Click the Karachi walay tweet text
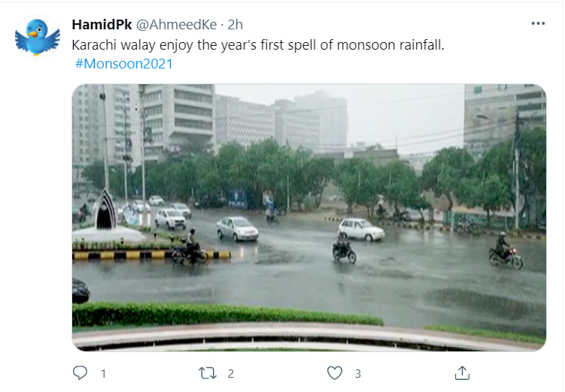 pos(258,45)
